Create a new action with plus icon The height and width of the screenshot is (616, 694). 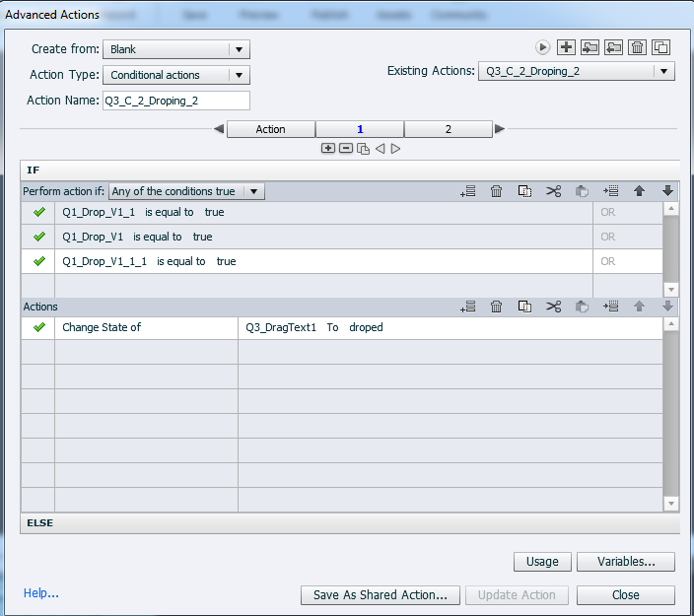pos(566,47)
